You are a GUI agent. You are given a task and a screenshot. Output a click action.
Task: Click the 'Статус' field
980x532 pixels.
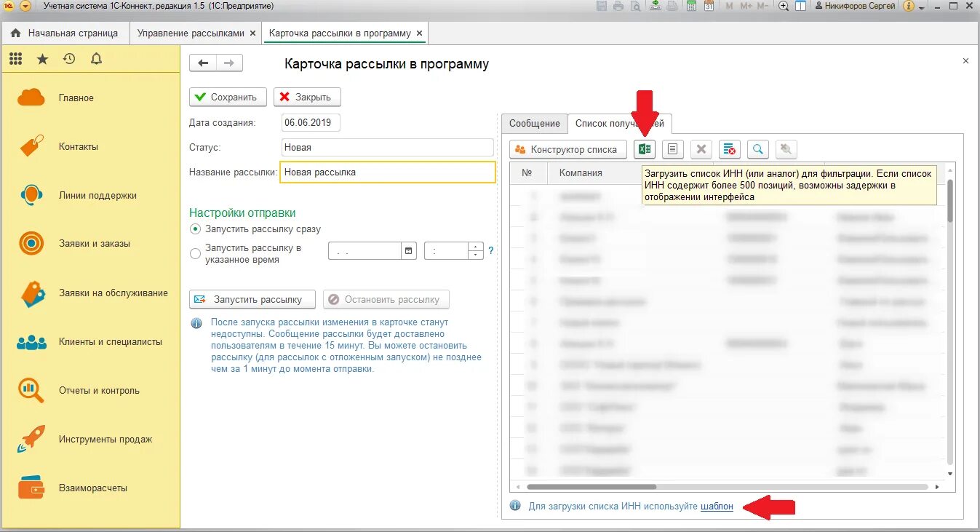[387, 147]
